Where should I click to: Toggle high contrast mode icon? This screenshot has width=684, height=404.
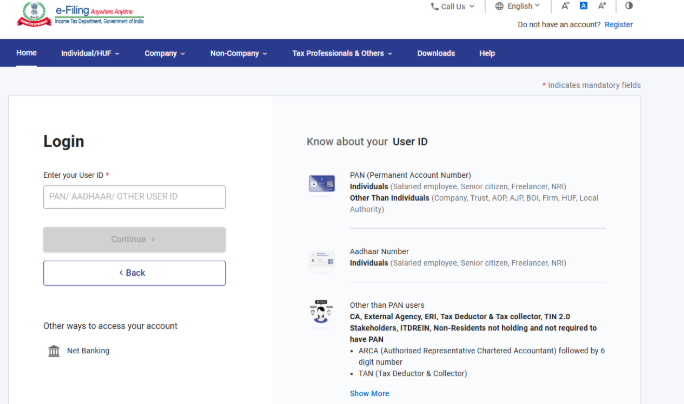[629, 6]
